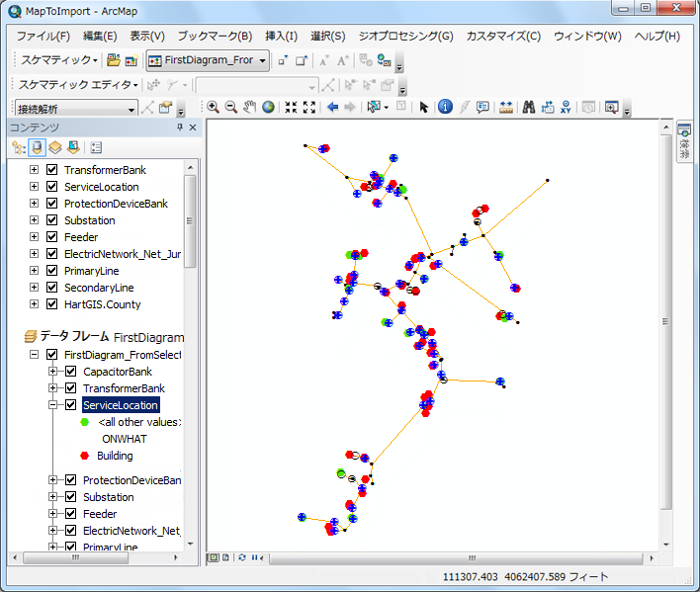The width and height of the screenshot is (700, 592).
Task: Open the スケマティック dropdown menu
Action: click(59, 59)
